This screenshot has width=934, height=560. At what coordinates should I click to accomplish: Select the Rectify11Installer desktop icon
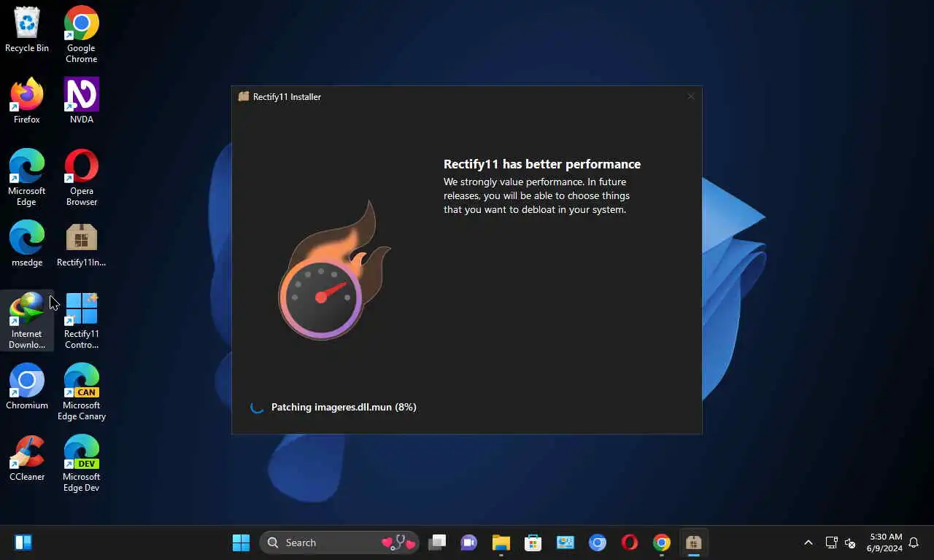click(81, 244)
